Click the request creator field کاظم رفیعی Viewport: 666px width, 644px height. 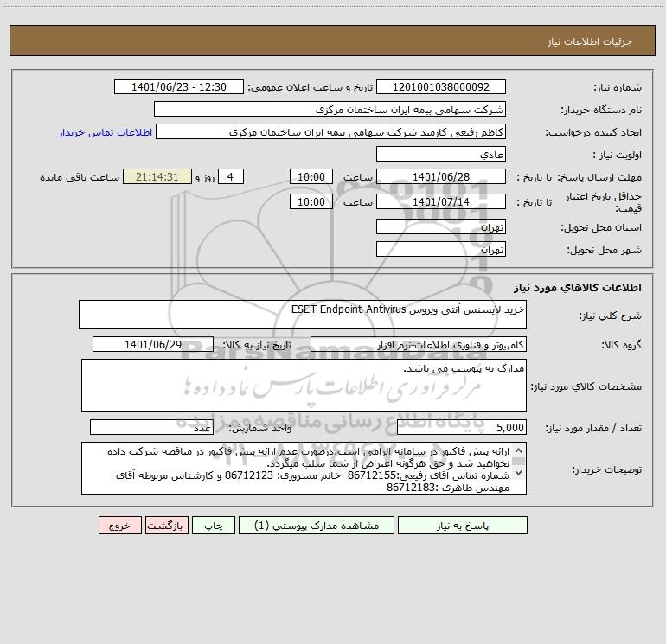[x=331, y=131]
